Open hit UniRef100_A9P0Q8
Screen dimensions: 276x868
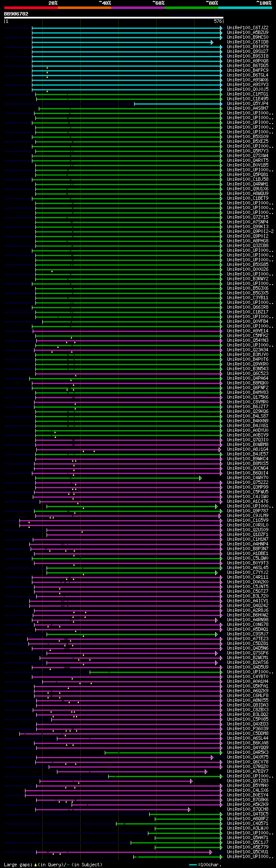[248, 61]
